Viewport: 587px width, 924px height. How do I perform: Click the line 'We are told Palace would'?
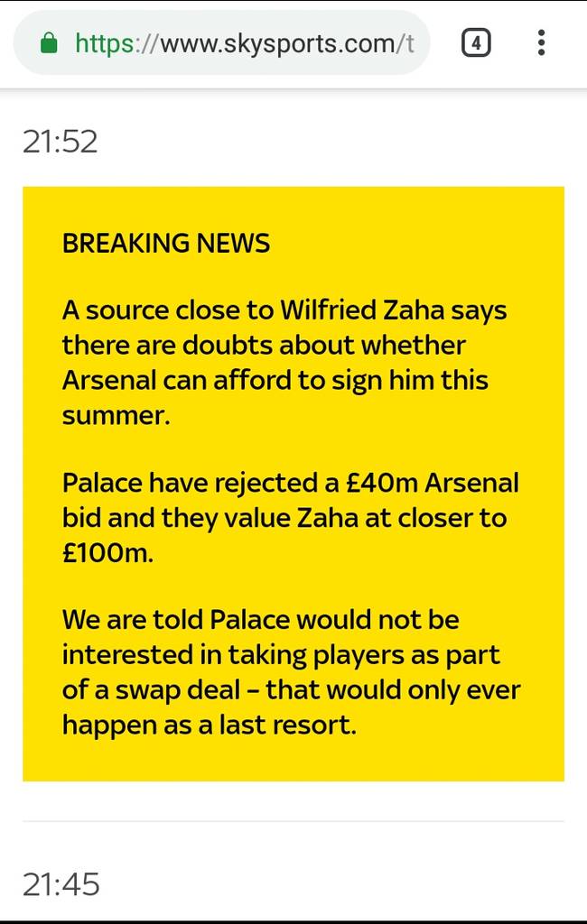(260, 620)
